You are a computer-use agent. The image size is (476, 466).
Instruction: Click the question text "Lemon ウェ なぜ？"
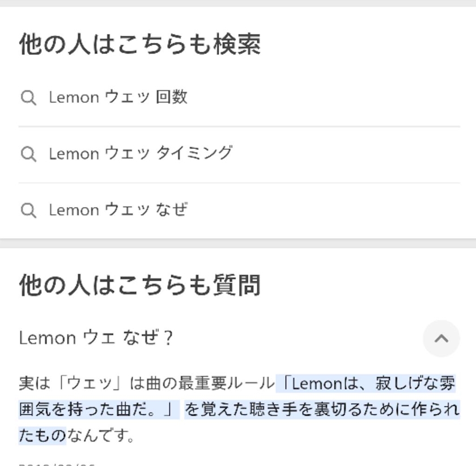[x=96, y=338]
